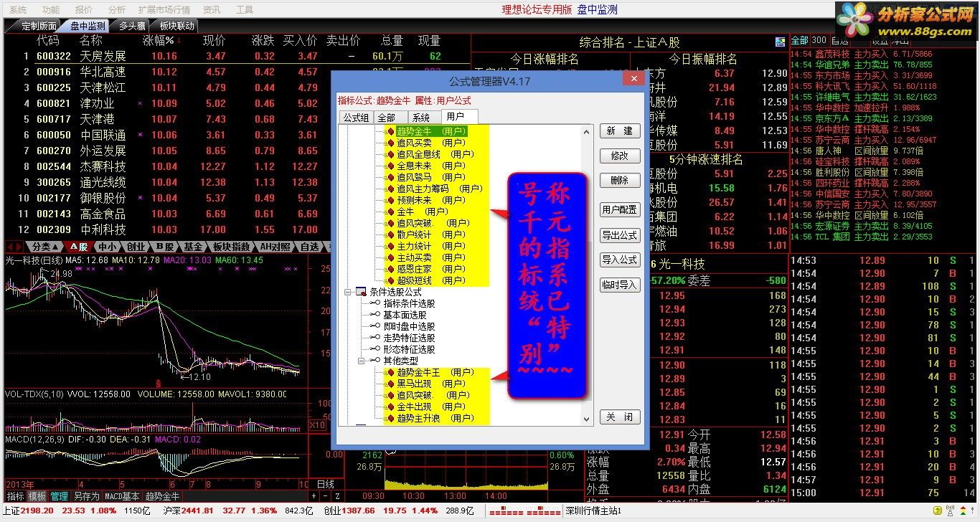Click diamond icon beside 追风买卖 formula
The width and height of the screenshot is (980, 522).
pos(390,143)
